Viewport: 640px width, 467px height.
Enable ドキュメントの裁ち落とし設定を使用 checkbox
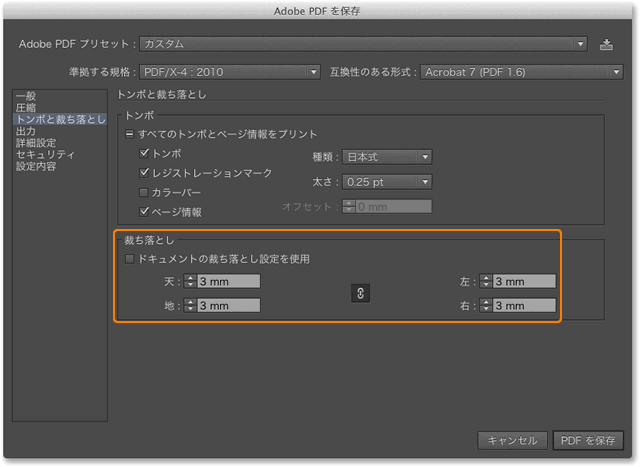click(x=129, y=259)
